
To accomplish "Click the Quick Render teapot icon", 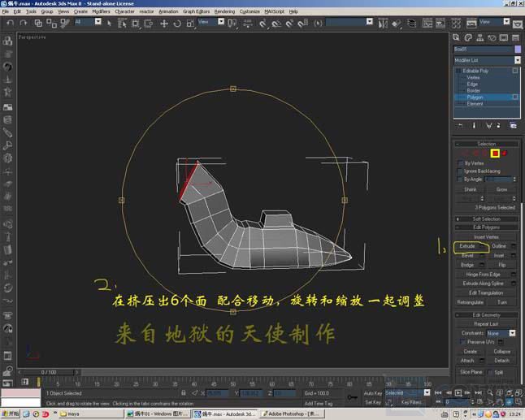I will pos(518,24).
